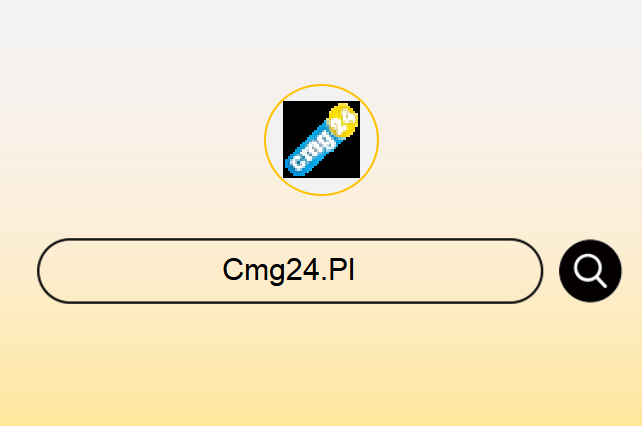Place cursor after Cmg24.Pl text
The width and height of the screenshot is (642, 426).
(355, 270)
